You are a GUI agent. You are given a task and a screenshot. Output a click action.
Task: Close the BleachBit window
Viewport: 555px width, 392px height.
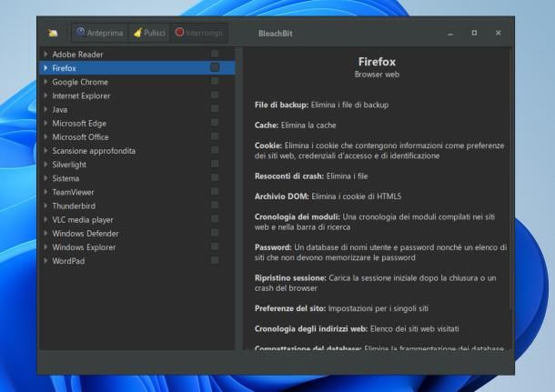[x=498, y=33]
